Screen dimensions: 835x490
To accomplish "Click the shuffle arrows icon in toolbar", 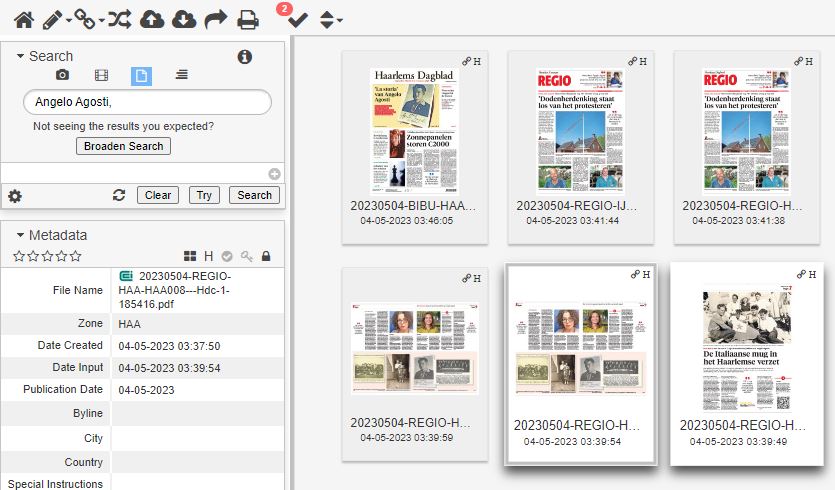I will click(119, 18).
